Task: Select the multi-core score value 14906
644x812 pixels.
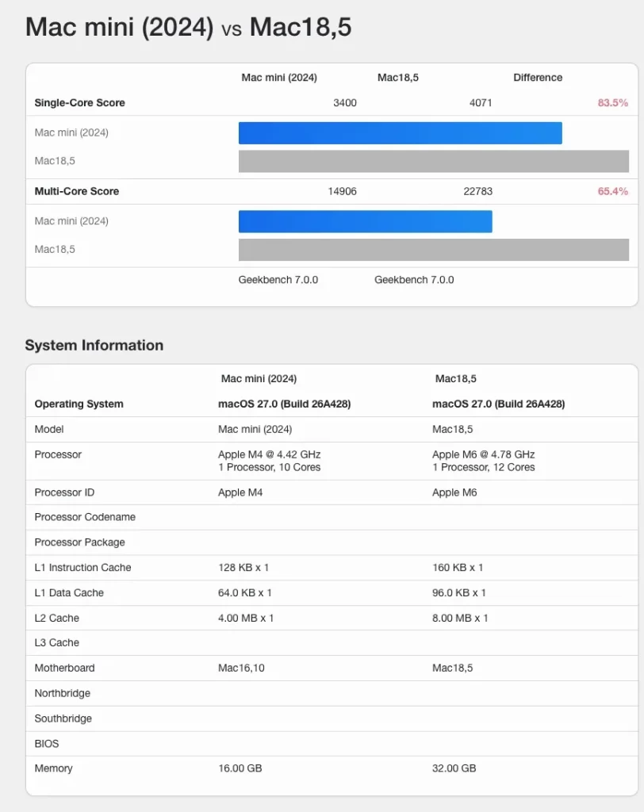Action: click(342, 191)
